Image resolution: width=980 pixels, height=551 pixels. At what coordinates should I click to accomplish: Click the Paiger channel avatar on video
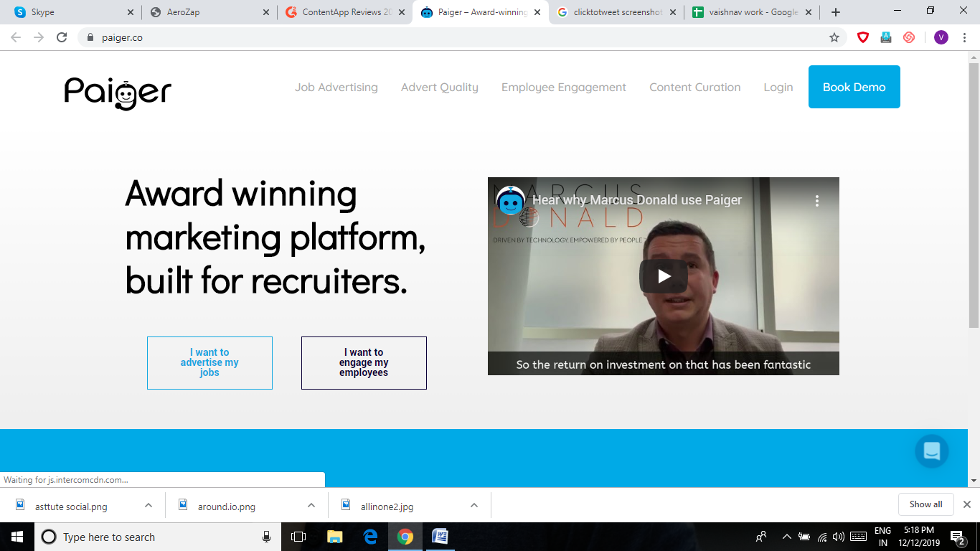click(x=511, y=201)
